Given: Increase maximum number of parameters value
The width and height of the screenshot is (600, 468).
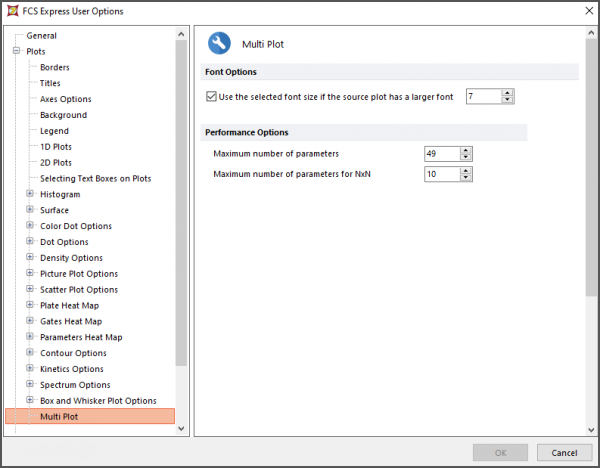Looking at the screenshot, I should (x=466, y=150).
